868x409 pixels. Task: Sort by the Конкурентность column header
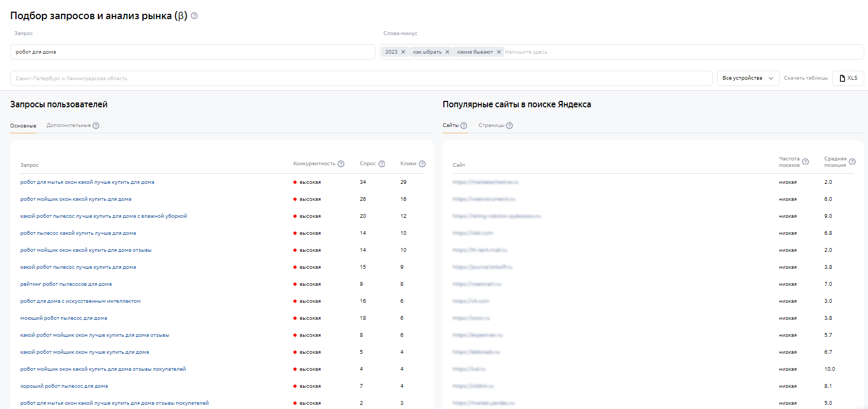pyautogui.click(x=314, y=164)
